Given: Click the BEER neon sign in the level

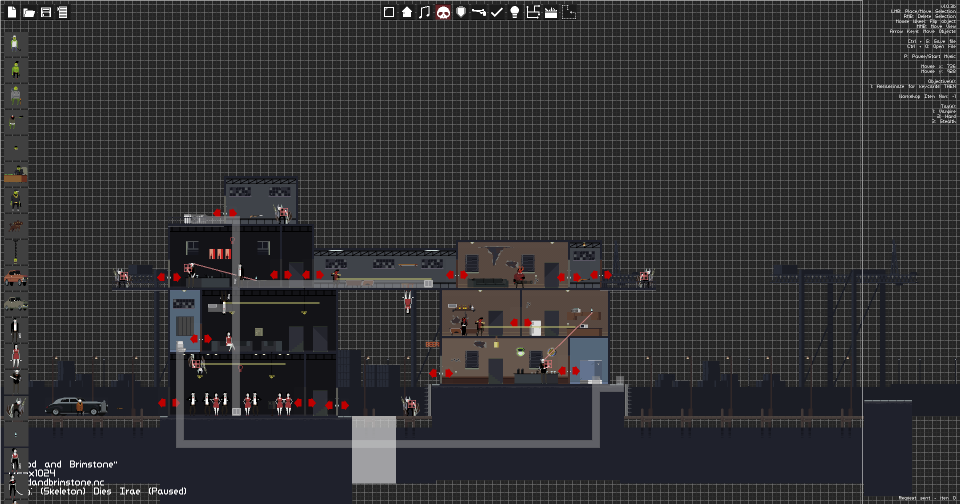Looking at the screenshot, I should pos(432,345).
